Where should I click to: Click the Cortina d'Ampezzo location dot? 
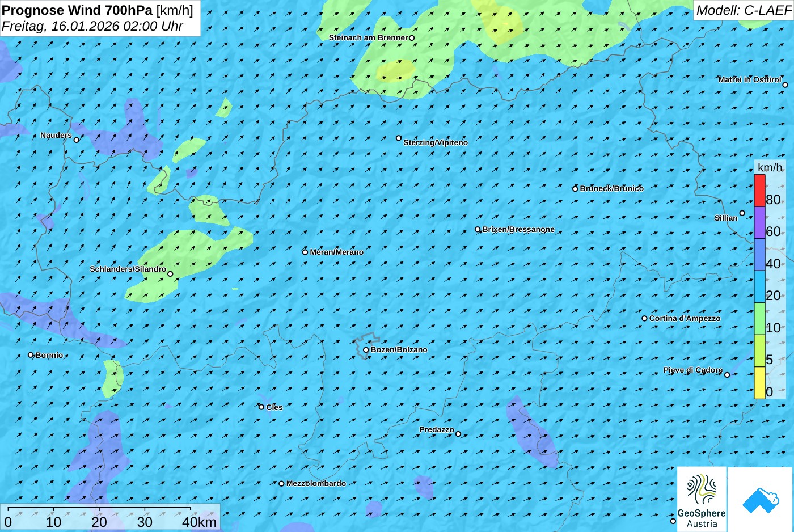pyautogui.click(x=644, y=318)
